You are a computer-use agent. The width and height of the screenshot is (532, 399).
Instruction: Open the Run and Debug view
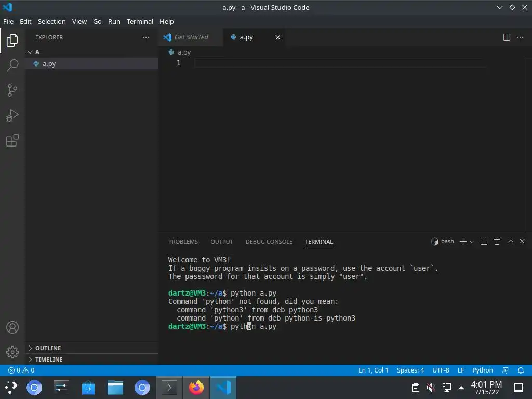point(12,115)
